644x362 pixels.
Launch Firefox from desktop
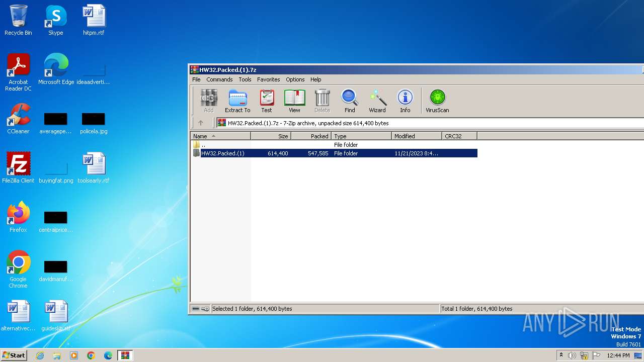tap(18, 217)
